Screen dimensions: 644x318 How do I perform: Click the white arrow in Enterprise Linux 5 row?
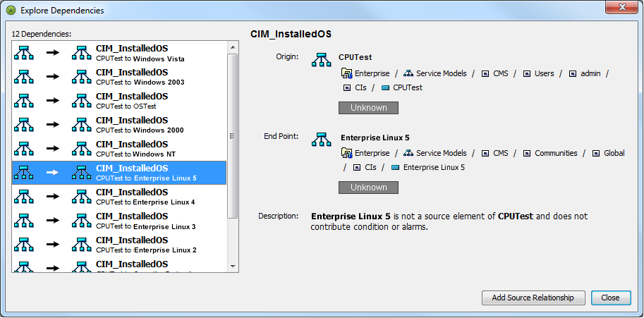point(53,172)
